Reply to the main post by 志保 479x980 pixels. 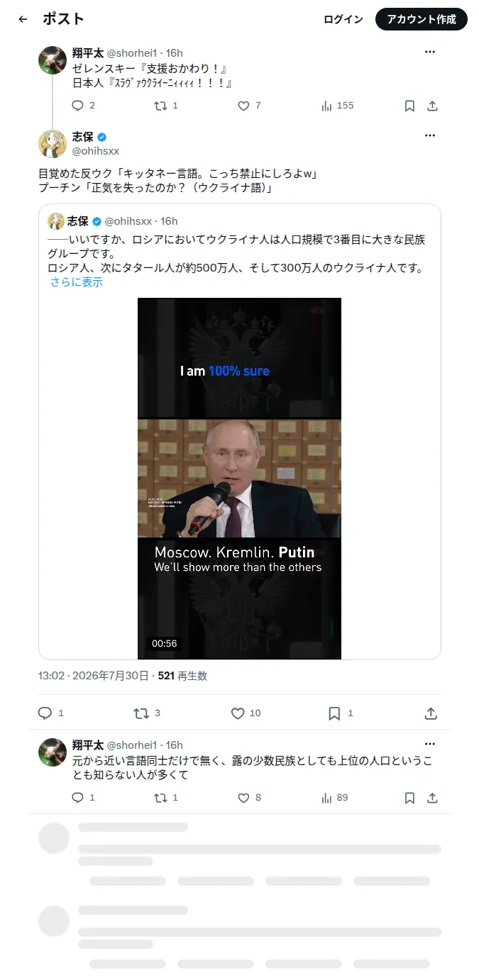(x=45, y=713)
